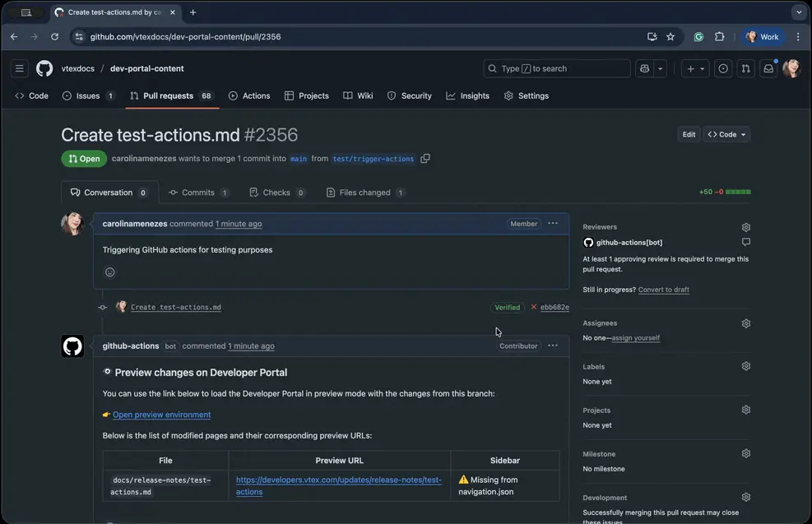Open the Issues tab
812x524 pixels.
(x=88, y=95)
